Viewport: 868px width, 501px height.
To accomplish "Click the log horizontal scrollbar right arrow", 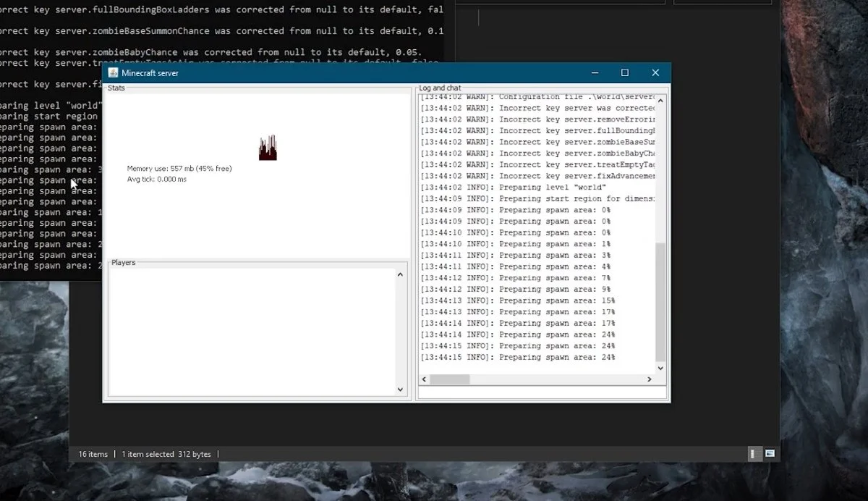I will (649, 379).
